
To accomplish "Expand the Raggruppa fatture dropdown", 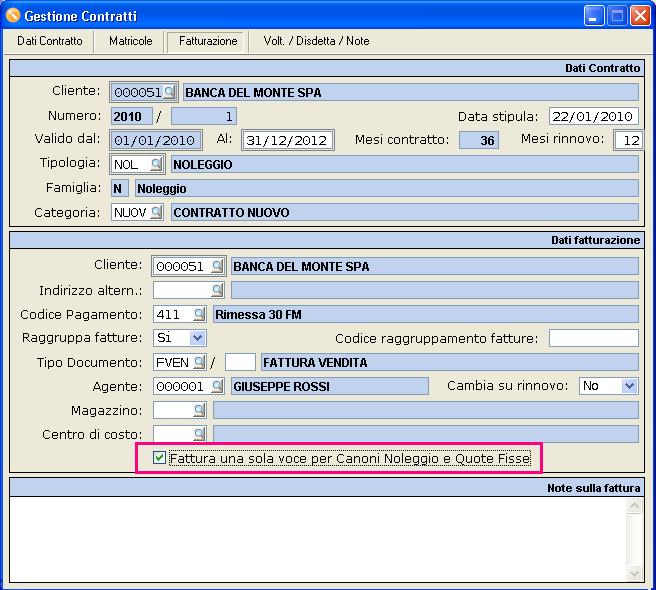I will click(197, 338).
